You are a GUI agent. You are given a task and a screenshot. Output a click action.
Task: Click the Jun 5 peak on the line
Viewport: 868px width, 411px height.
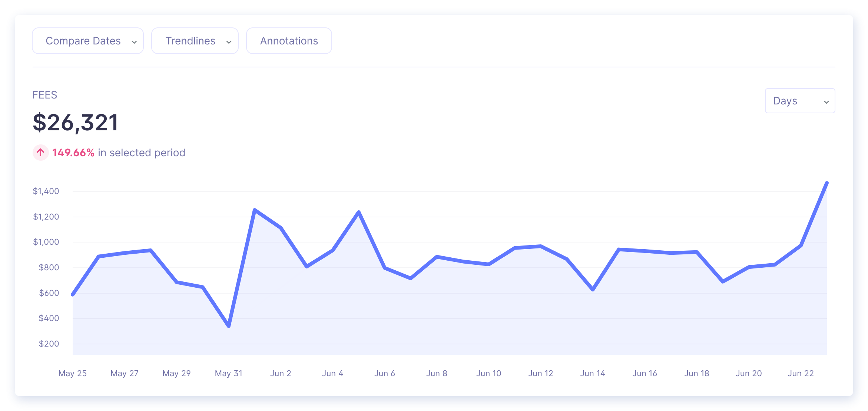[359, 212]
